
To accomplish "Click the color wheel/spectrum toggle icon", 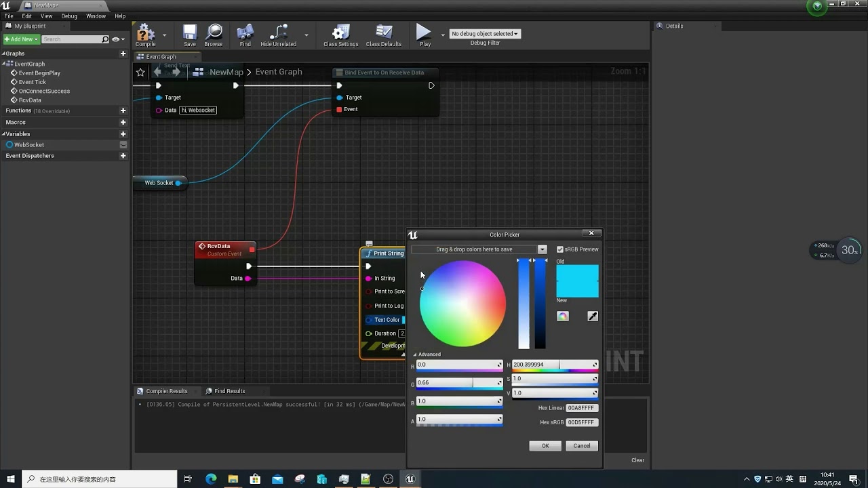I will pos(563,317).
